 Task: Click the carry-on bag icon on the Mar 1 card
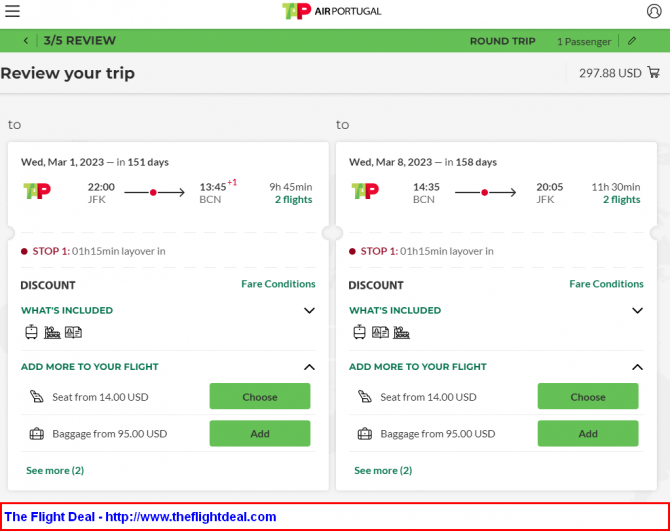pyautogui.click(x=31, y=332)
